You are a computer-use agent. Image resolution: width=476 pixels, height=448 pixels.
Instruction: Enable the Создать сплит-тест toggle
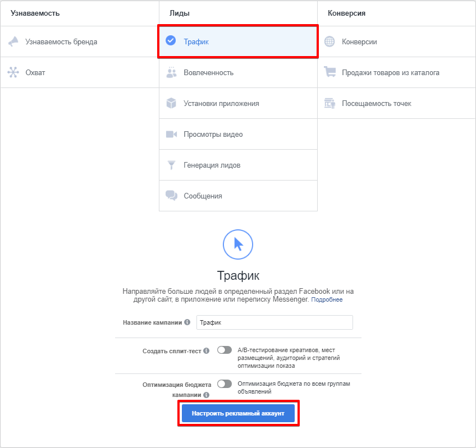(x=224, y=350)
